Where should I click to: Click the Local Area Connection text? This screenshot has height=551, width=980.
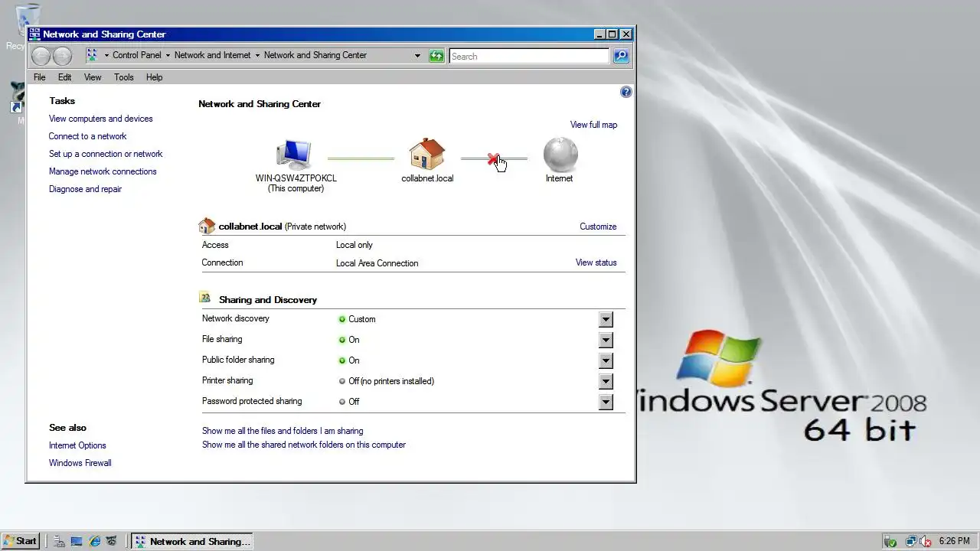pyautogui.click(x=377, y=263)
